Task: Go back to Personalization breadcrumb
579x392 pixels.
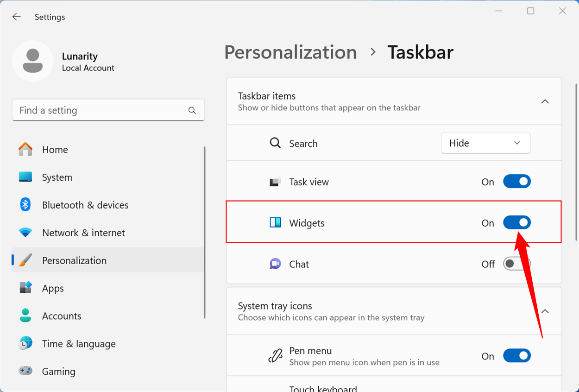Action: point(290,52)
